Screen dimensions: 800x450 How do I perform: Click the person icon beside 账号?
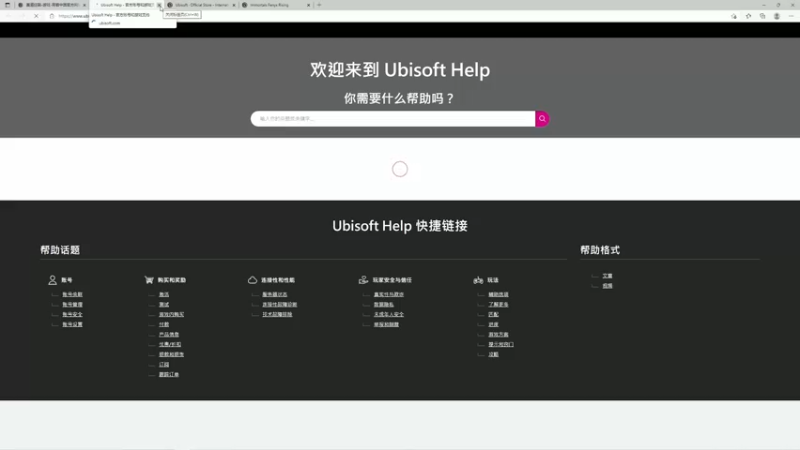pos(52,280)
